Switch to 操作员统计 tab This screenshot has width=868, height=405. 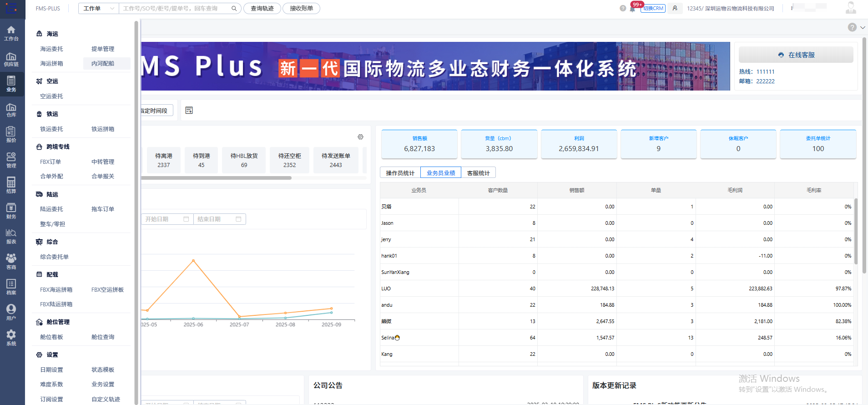point(400,173)
